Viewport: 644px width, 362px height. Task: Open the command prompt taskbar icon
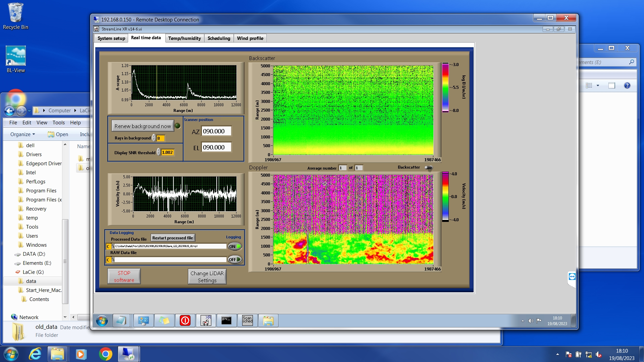[226, 320]
